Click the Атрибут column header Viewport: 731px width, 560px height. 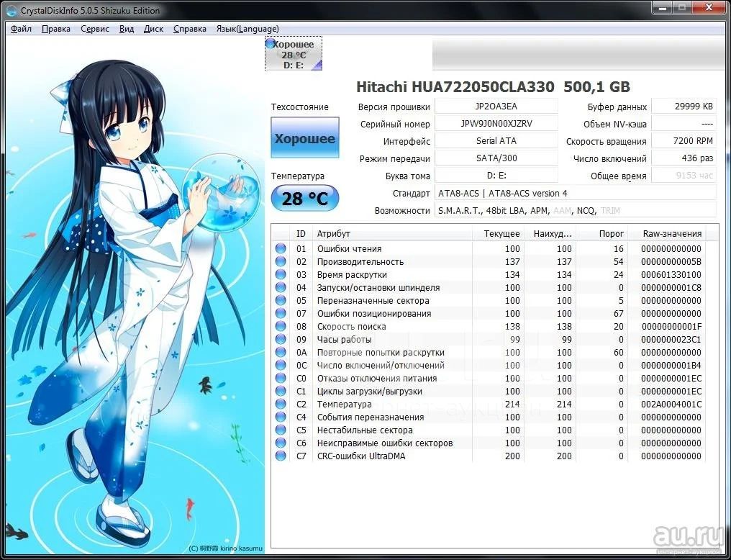pos(393,234)
